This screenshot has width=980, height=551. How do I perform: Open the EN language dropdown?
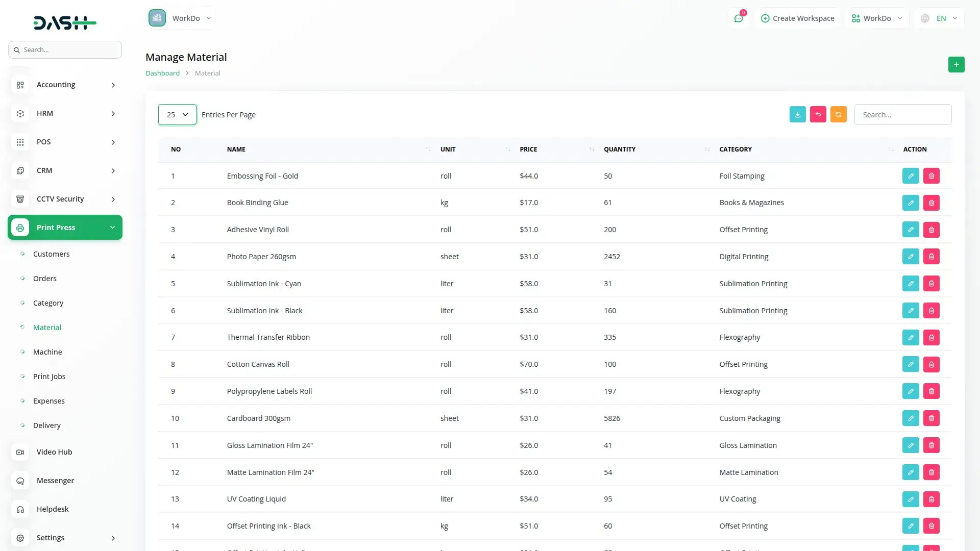(939, 18)
